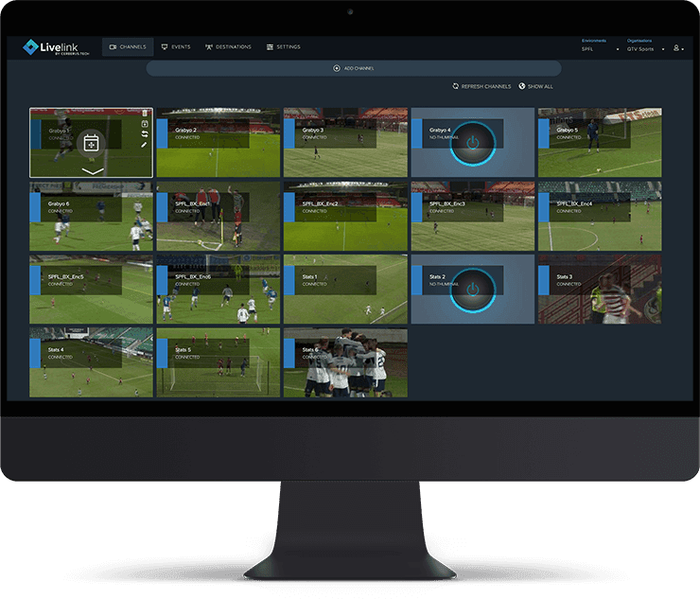Click the swap arrows icon on Grabyo 1
Image resolution: width=700 pixels, height=599 pixels.
coord(145,134)
